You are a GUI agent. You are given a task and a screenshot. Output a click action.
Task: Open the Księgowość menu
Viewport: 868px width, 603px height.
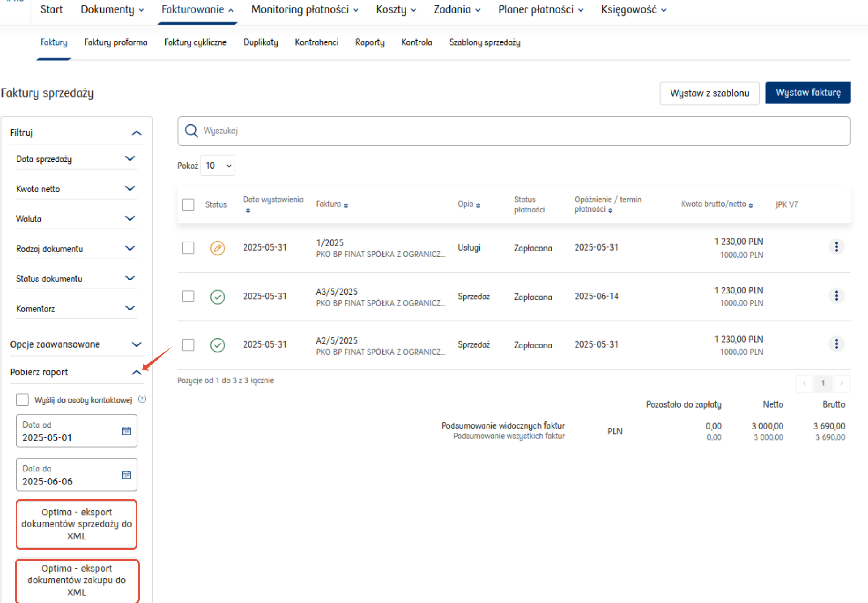point(633,10)
